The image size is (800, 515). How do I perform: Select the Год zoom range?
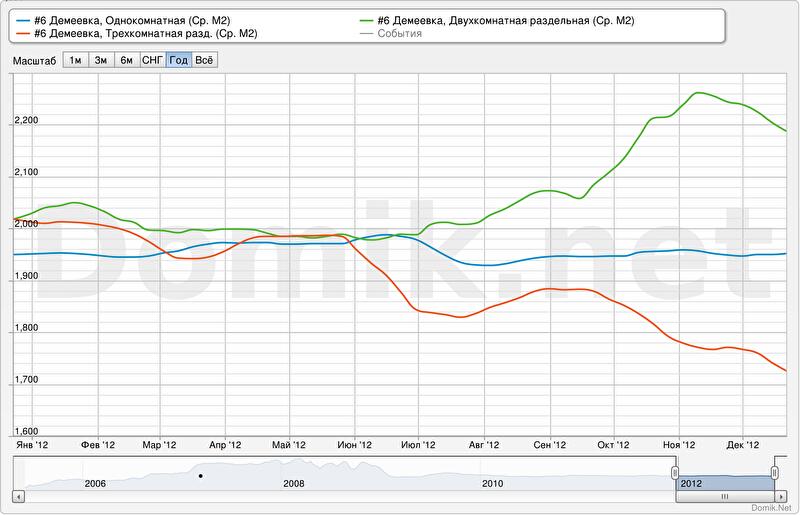179,60
